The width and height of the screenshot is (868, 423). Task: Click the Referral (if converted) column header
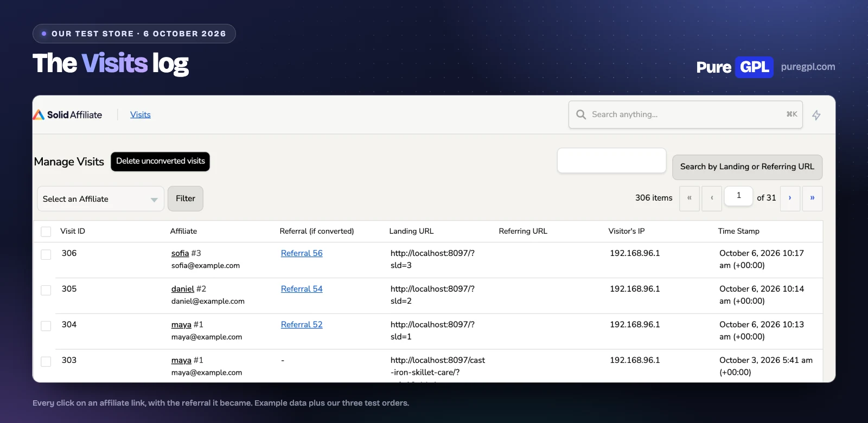click(317, 231)
